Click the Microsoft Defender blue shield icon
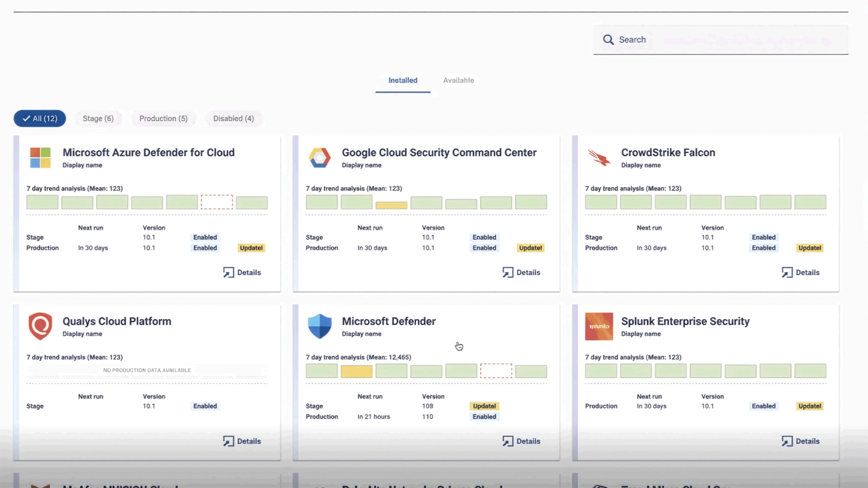Image resolution: width=868 pixels, height=488 pixels. [320, 326]
